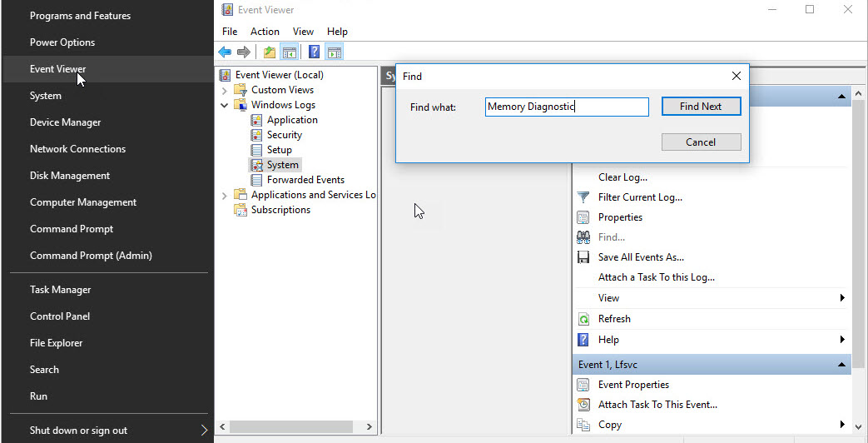
Task: Open the View menu in menu bar
Action: 303,32
